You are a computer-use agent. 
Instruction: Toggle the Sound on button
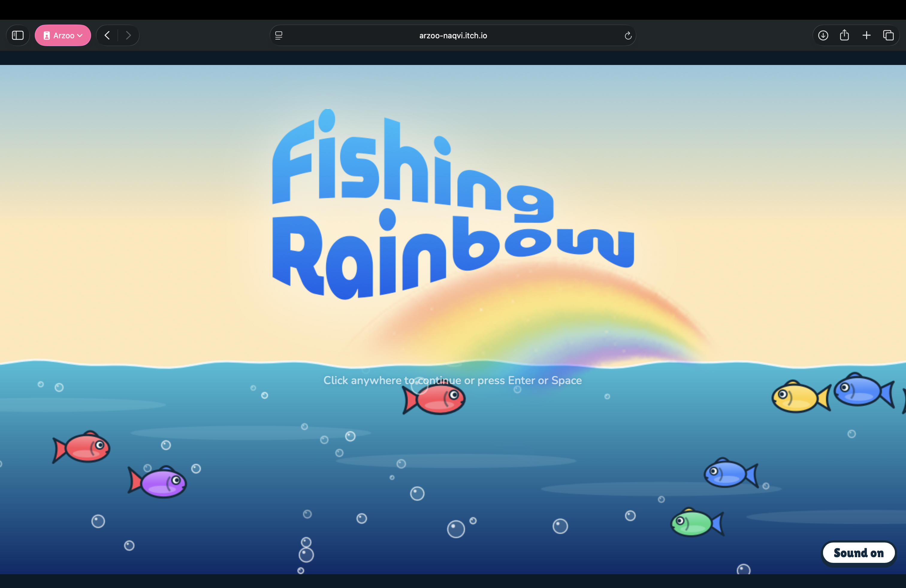pos(858,553)
